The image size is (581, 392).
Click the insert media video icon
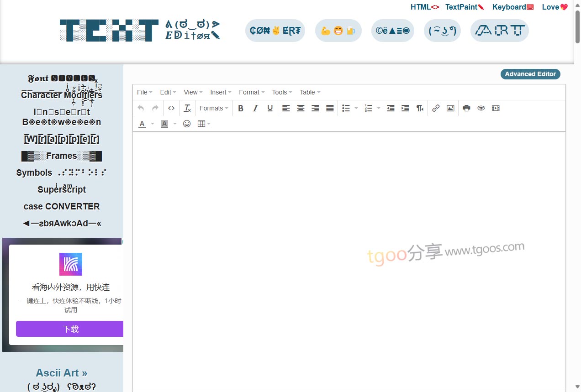[496, 108]
